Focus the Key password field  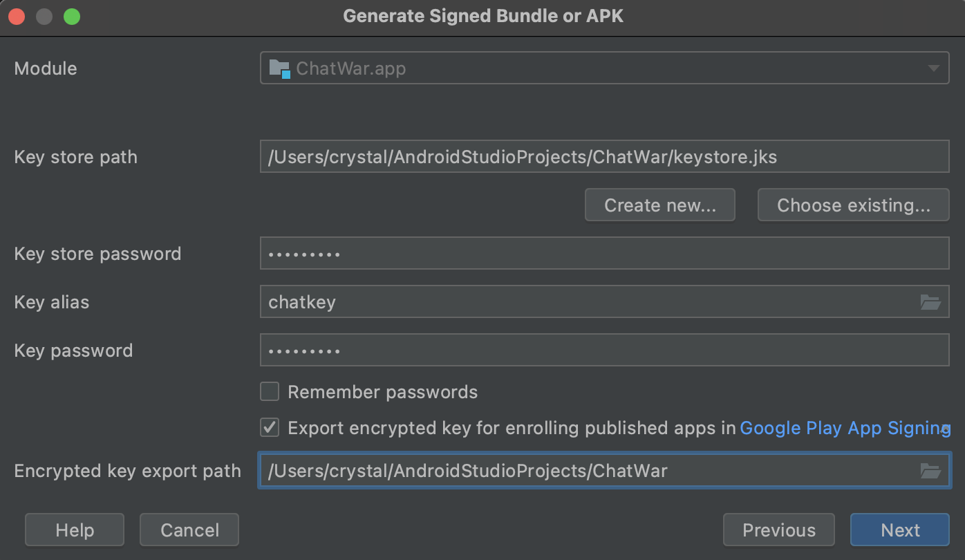[x=605, y=351]
